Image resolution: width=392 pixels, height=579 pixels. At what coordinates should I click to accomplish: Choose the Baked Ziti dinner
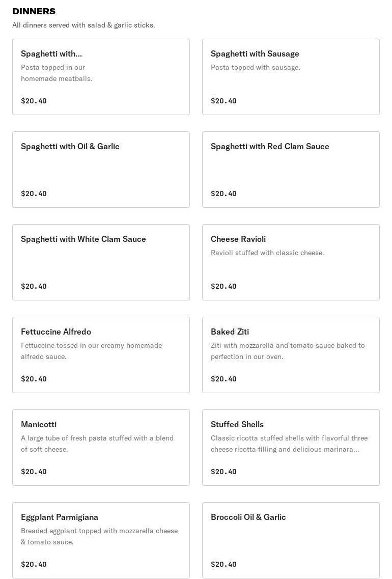291,355
